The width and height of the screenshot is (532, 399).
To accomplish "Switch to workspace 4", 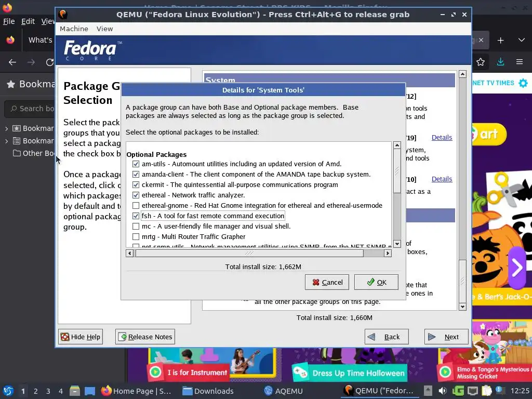I will 61,391.
